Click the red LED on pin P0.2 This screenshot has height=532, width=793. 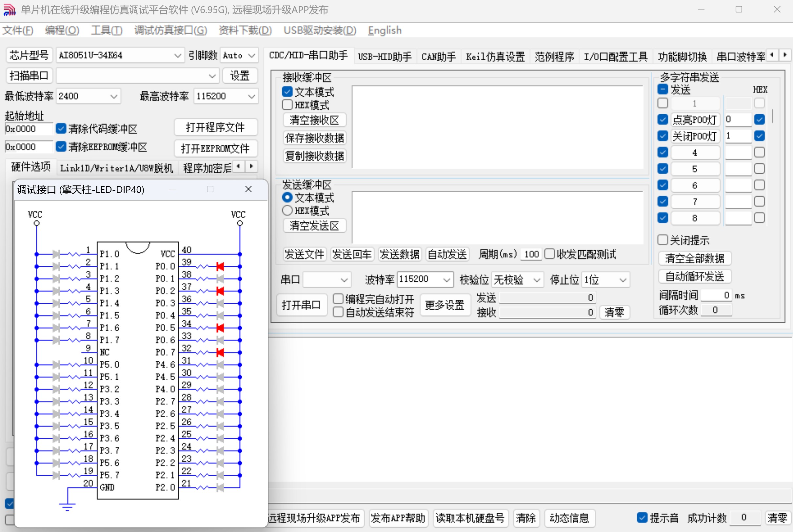220,291
